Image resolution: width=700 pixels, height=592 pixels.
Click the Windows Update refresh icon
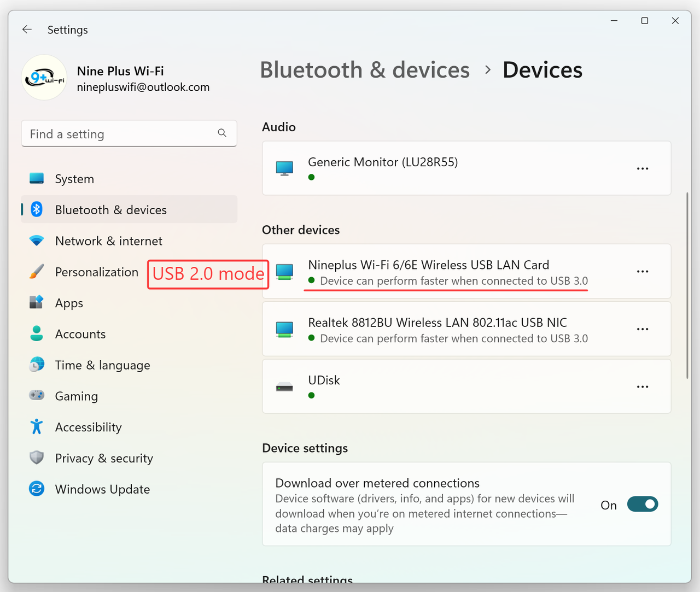point(37,489)
